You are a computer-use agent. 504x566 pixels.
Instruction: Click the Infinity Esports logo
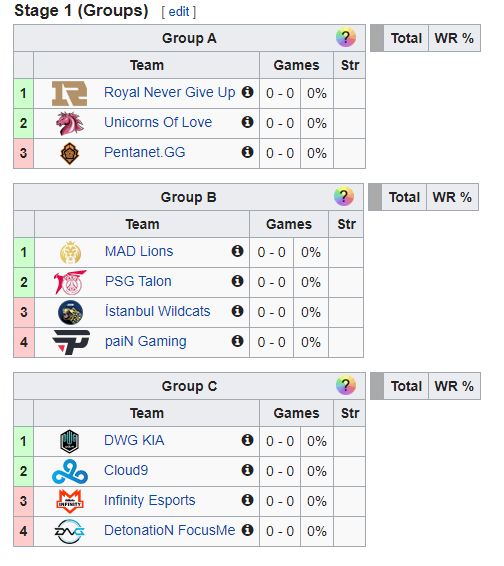[70, 501]
